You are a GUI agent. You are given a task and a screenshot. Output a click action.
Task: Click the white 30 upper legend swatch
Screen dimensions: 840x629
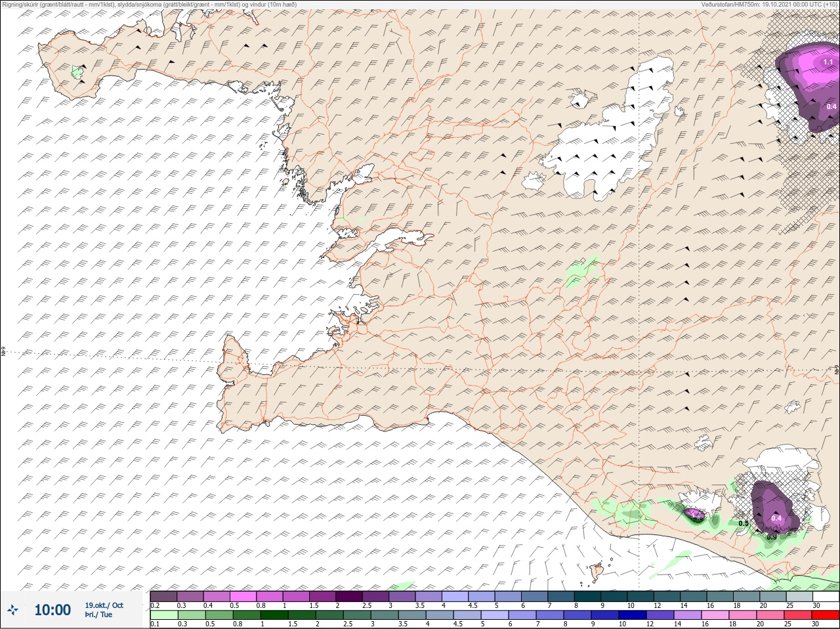(x=826, y=596)
